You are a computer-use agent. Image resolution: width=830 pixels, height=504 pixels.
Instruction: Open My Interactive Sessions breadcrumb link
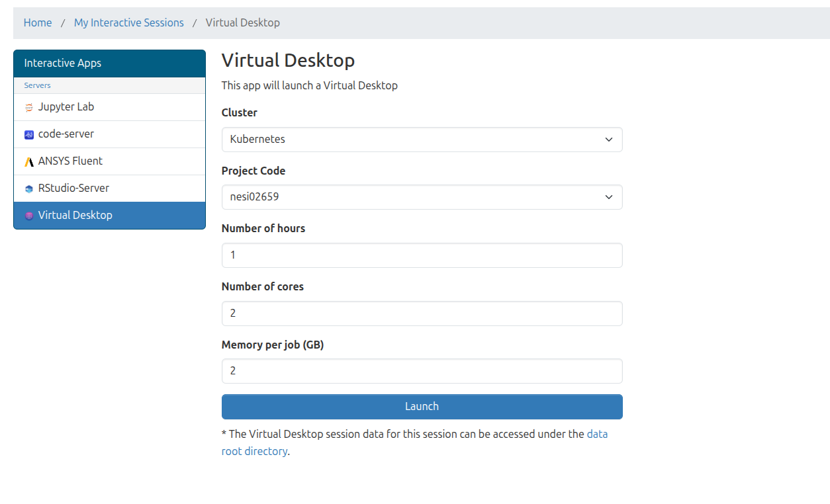coord(128,22)
